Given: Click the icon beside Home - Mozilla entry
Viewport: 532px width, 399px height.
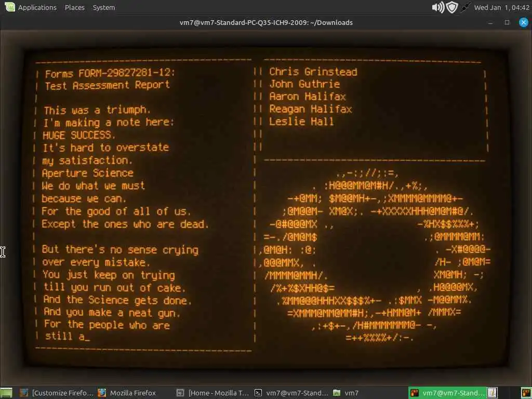Looking at the screenshot, I should (x=180, y=393).
